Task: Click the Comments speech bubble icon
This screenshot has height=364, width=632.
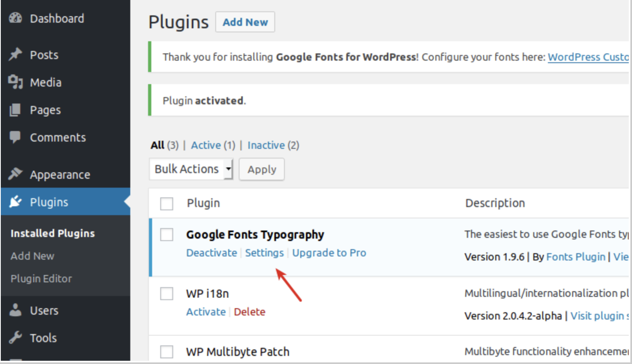Action: [15, 137]
